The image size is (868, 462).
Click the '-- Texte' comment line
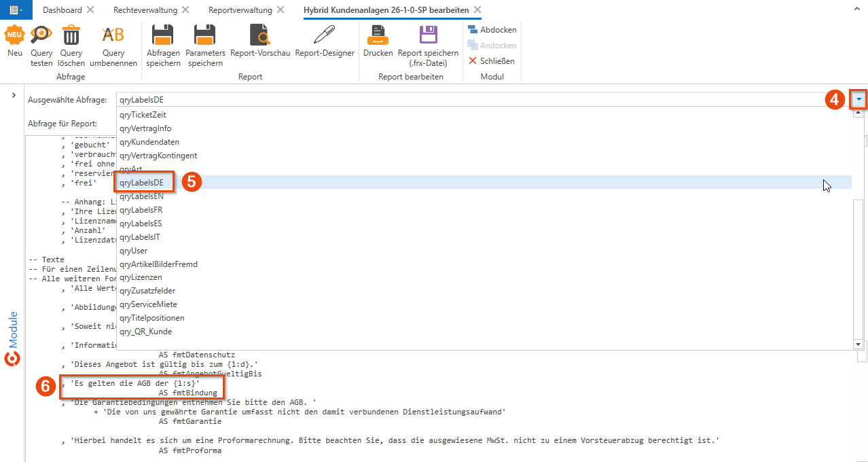(x=46, y=260)
